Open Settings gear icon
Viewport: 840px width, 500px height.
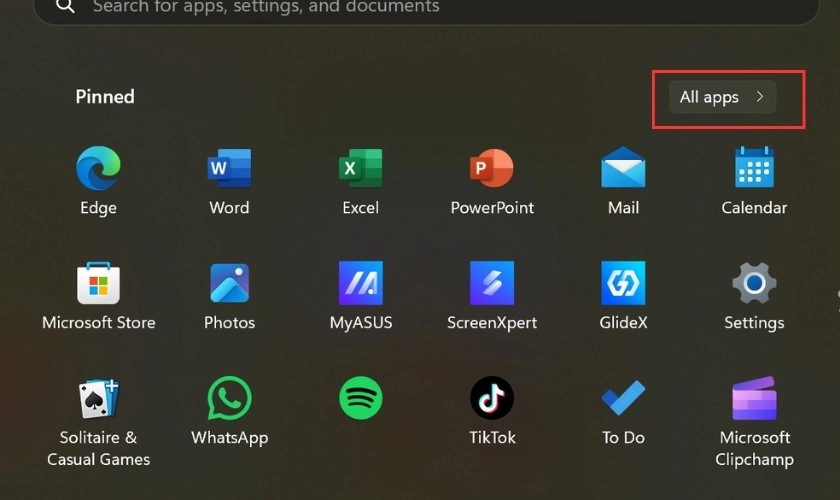754,283
